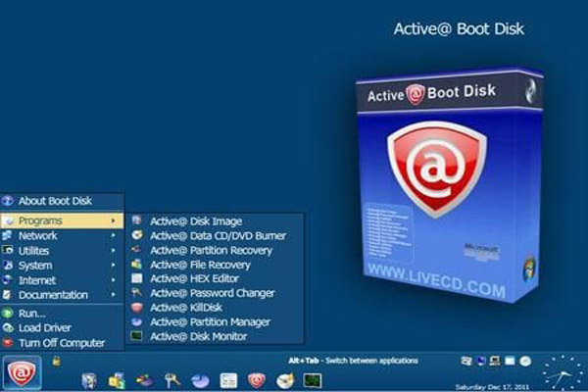This screenshot has width=588, height=392.
Task: Open Partition Manager via taskbar pie-disk icon
Action: [x=200, y=381]
